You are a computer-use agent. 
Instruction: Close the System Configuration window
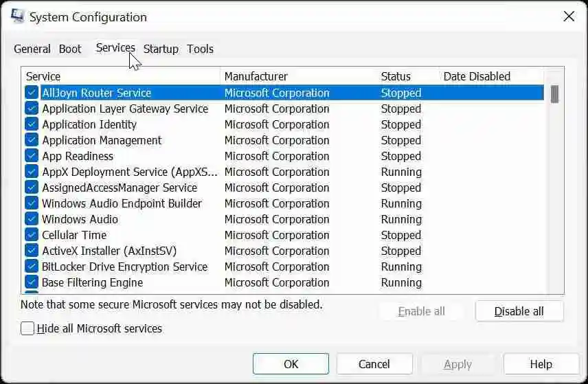(x=569, y=16)
